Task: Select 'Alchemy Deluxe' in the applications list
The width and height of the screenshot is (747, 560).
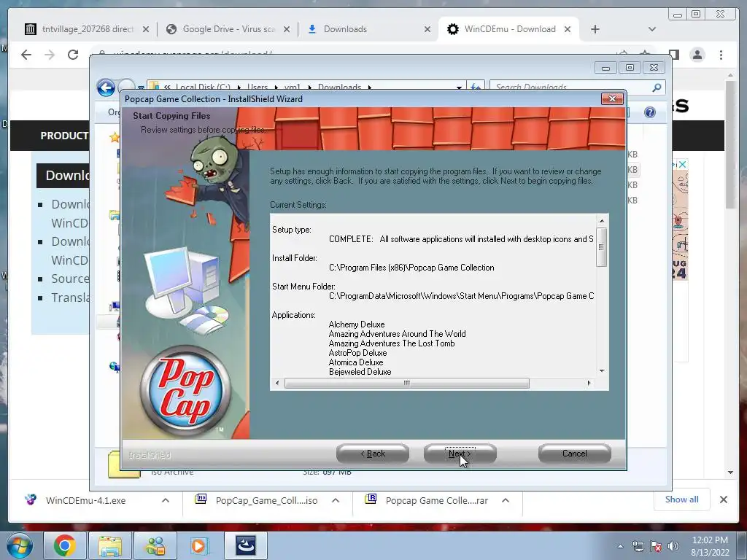Action: [x=356, y=324]
